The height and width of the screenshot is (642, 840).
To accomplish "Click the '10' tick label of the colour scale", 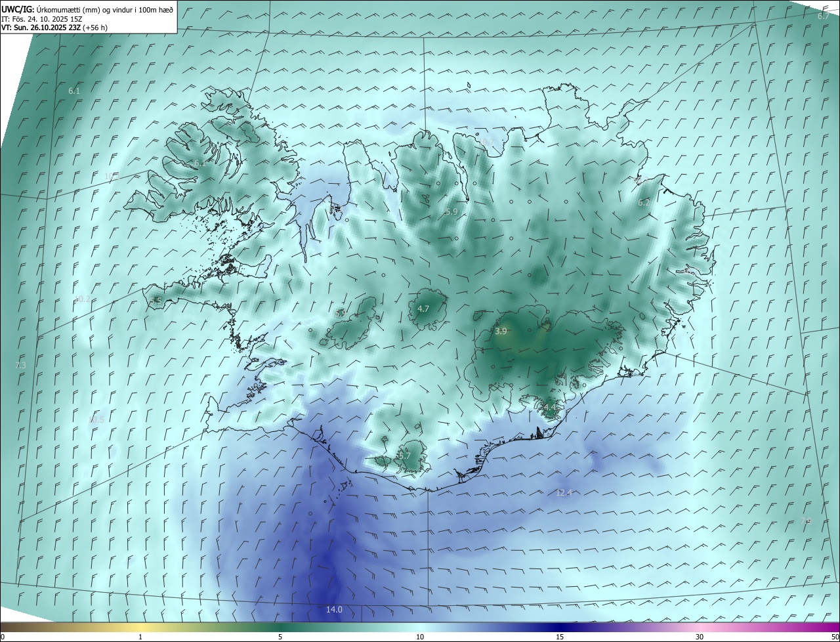I will [420, 637].
